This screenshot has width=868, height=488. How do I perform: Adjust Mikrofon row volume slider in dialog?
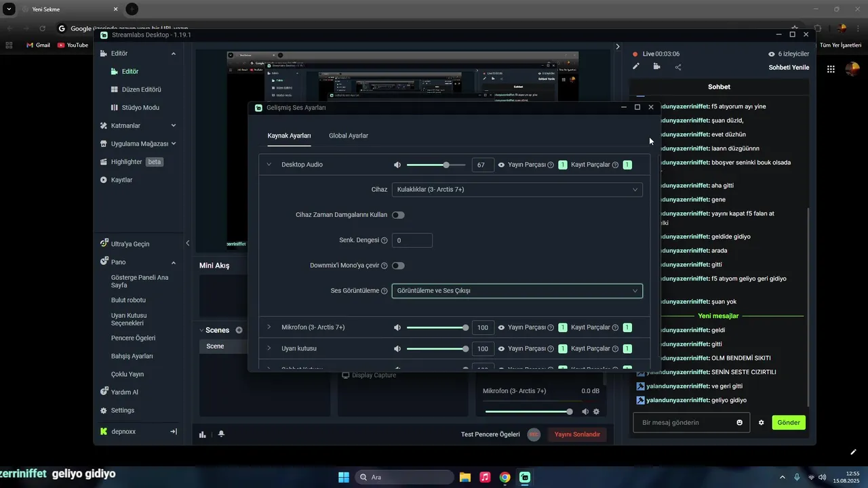click(436, 327)
